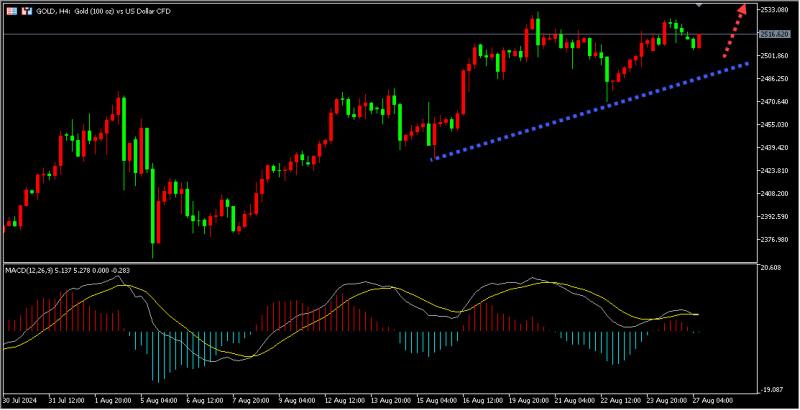This screenshot has width=800, height=410.
Task: Click the '9 Aug 04:00' time axis label
Action: tap(299, 399)
